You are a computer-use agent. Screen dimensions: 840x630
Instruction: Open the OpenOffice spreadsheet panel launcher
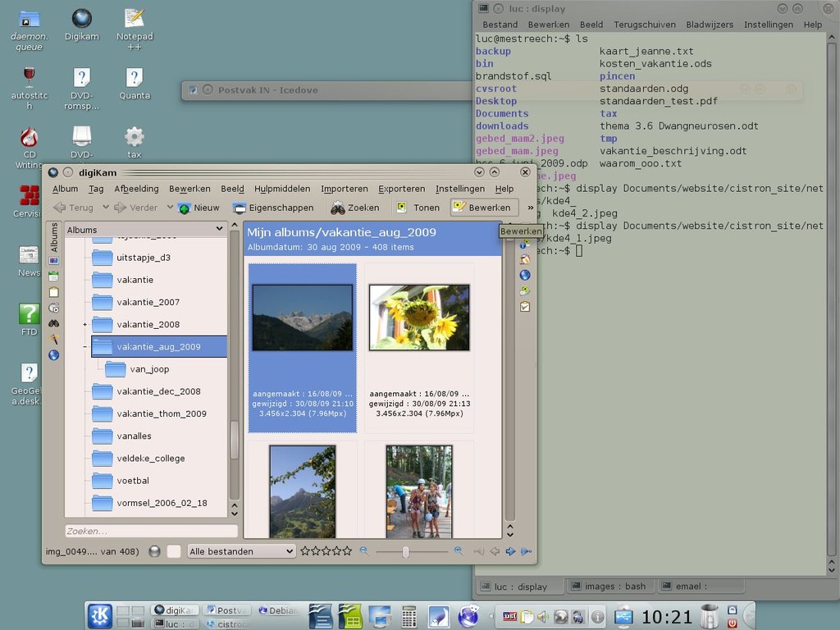350,616
